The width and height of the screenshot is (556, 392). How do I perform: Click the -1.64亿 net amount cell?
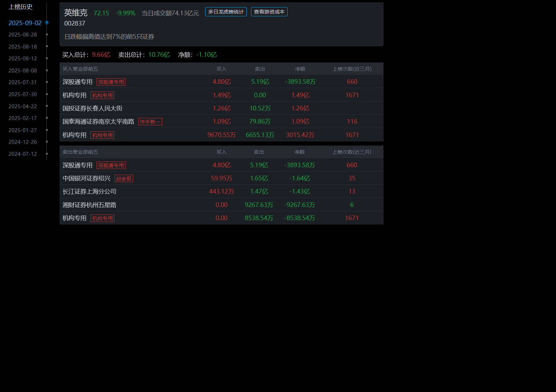(300, 178)
